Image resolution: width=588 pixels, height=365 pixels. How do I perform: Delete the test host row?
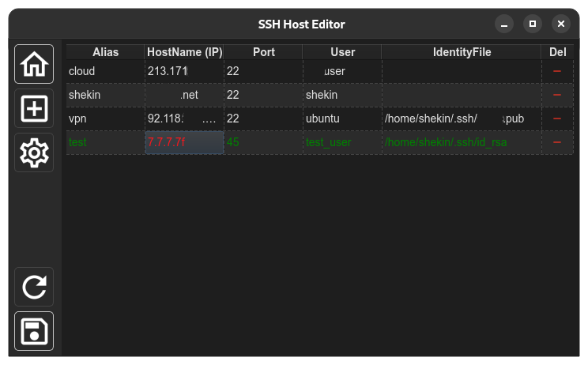557,142
